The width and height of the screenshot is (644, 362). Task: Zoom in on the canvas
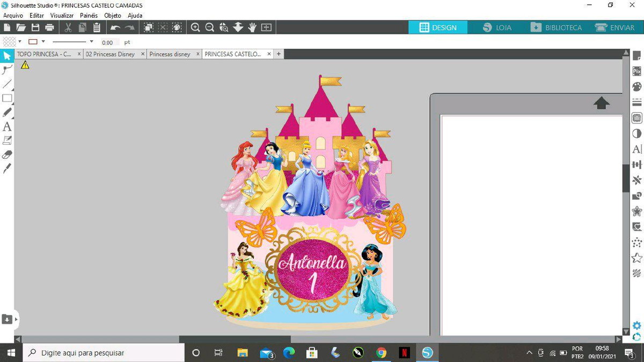195,27
